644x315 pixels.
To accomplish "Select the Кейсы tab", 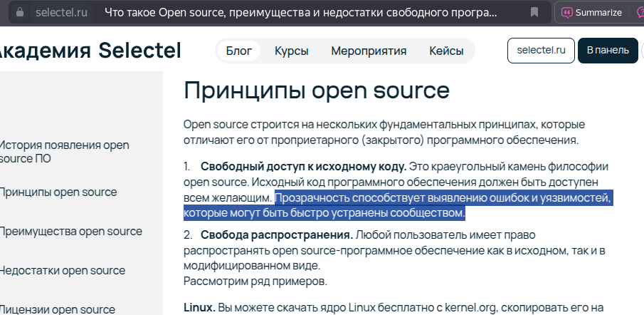I will coord(446,51).
